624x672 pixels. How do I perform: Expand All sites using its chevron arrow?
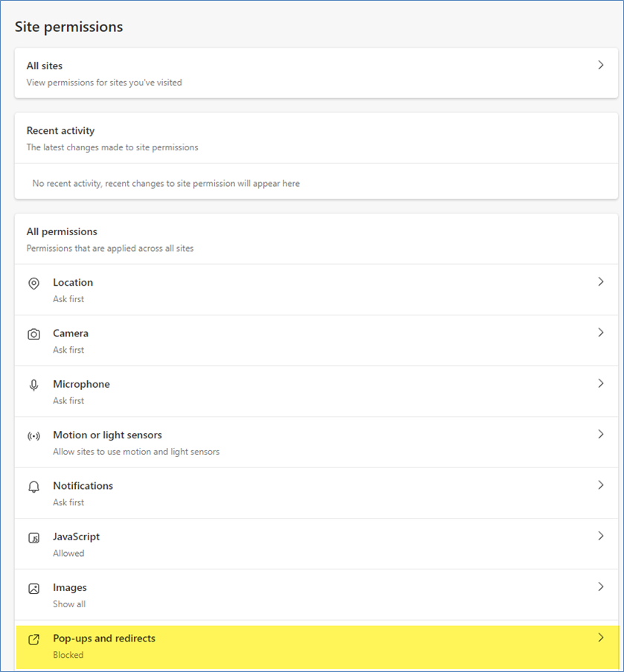[x=601, y=65]
